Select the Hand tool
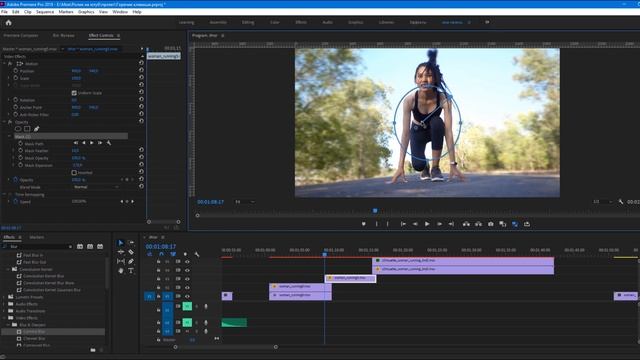 (x=121, y=271)
